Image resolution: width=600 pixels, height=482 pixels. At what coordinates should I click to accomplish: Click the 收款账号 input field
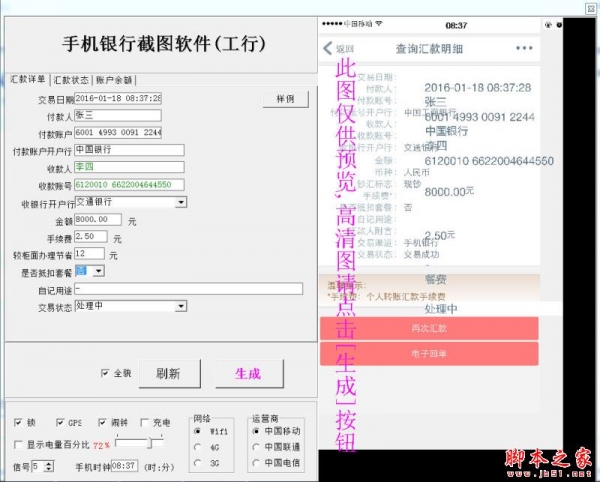(x=129, y=184)
